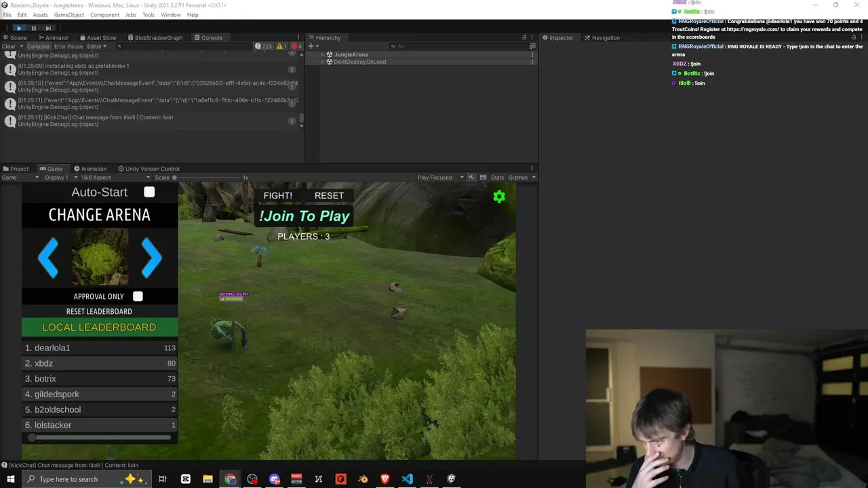Screen dimensions: 868x488
Task: Open the console Editor dropdown
Action: pyautogui.click(x=96, y=47)
